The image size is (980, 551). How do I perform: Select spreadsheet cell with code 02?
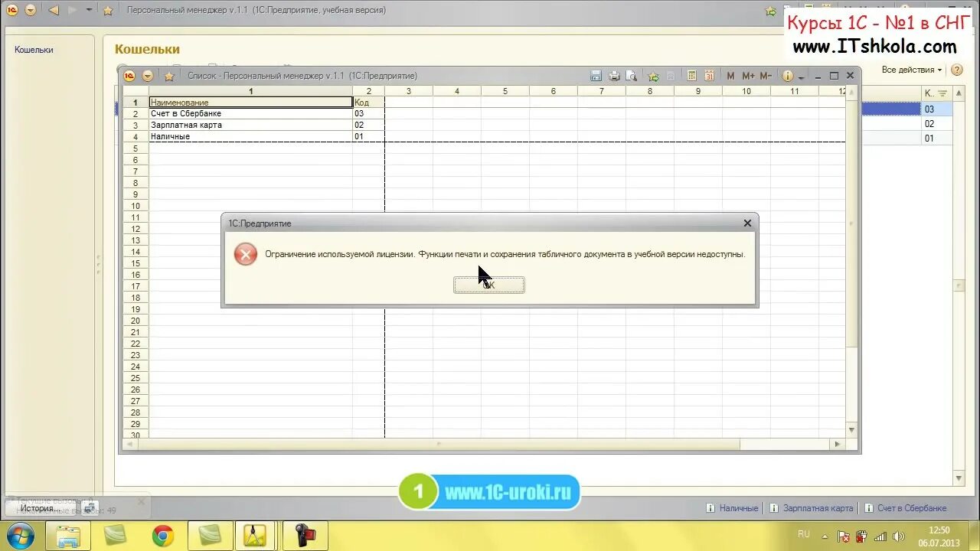pos(368,125)
